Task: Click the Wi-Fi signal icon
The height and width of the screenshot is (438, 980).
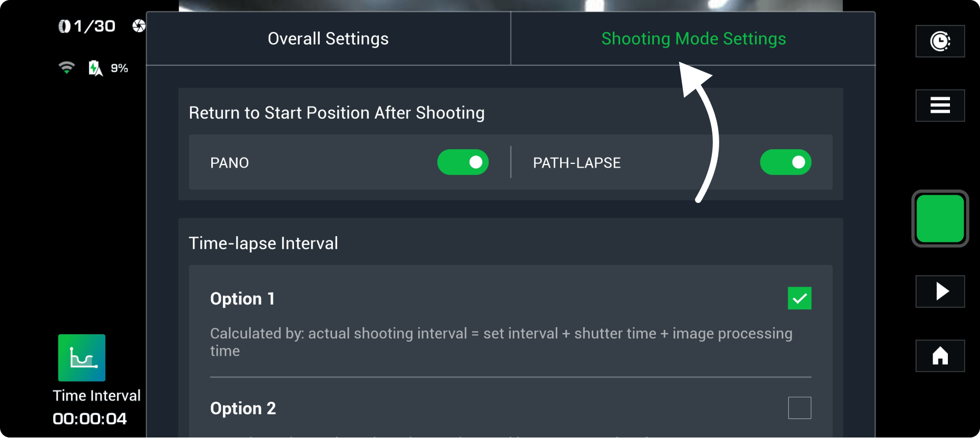Action: [x=65, y=67]
